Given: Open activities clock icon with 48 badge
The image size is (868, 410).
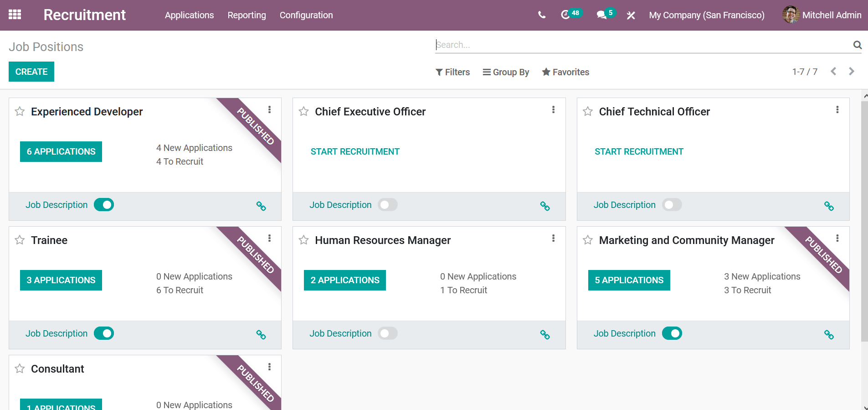Looking at the screenshot, I should click(565, 15).
